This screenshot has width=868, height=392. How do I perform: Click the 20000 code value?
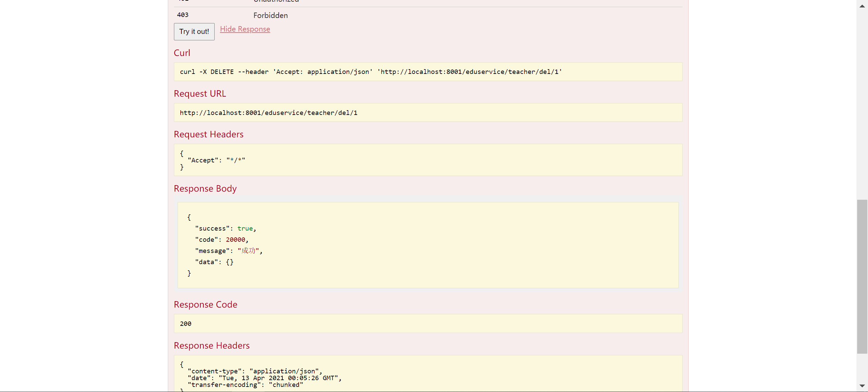pyautogui.click(x=235, y=240)
